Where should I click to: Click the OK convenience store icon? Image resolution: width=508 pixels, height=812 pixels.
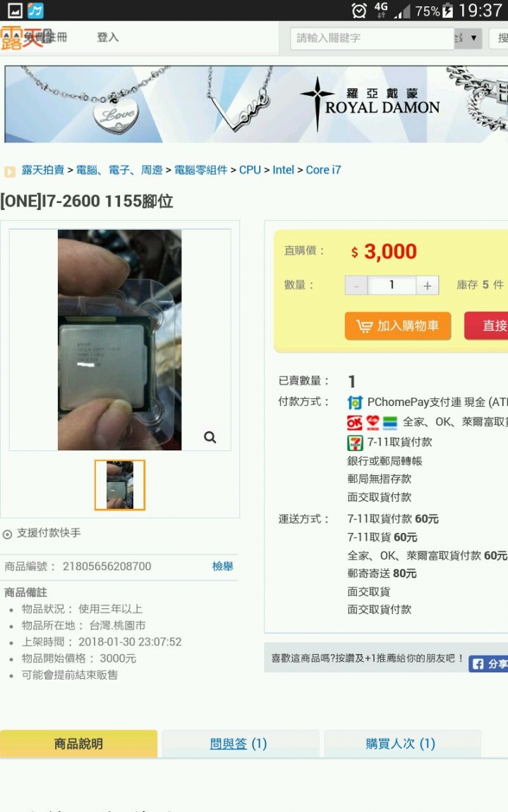tap(355, 423)
